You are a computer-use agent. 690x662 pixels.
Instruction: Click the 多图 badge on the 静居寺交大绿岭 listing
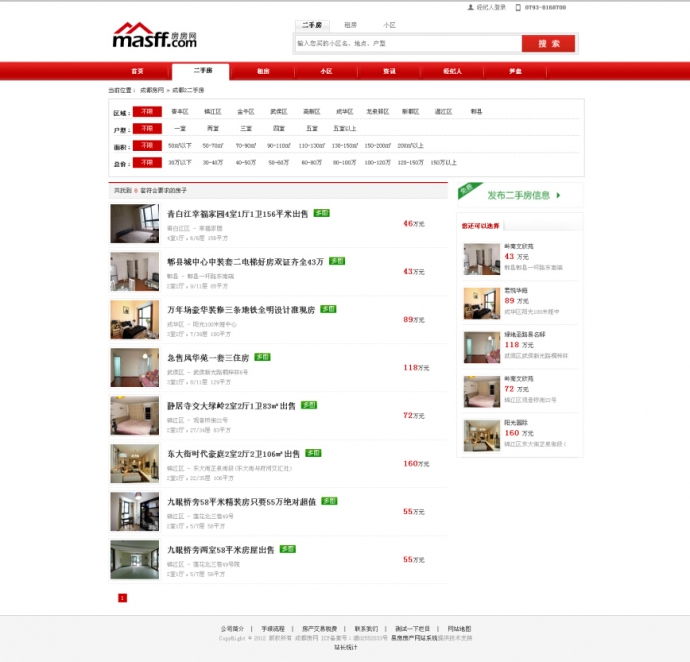309,405
